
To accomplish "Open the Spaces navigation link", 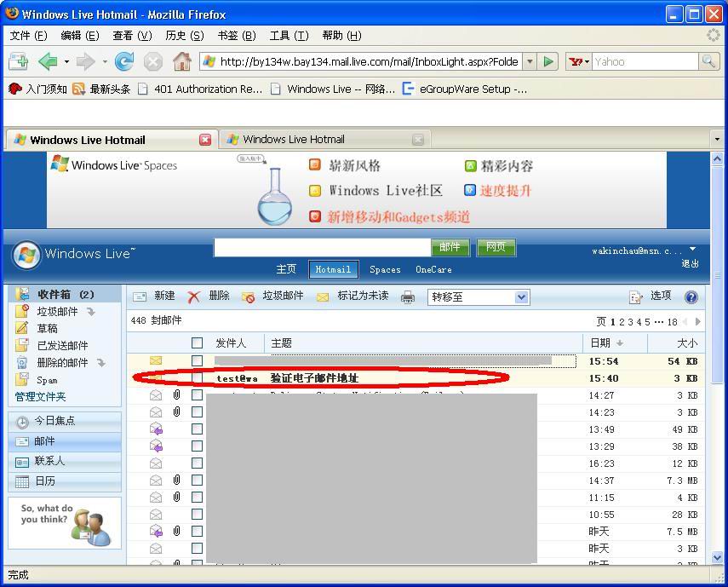I will 385,270.
